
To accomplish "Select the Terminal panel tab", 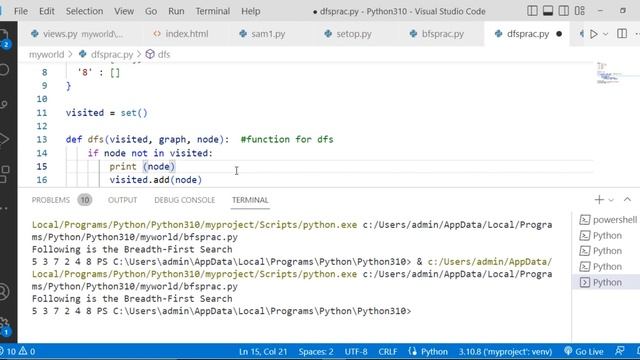I will click(250, 200).
